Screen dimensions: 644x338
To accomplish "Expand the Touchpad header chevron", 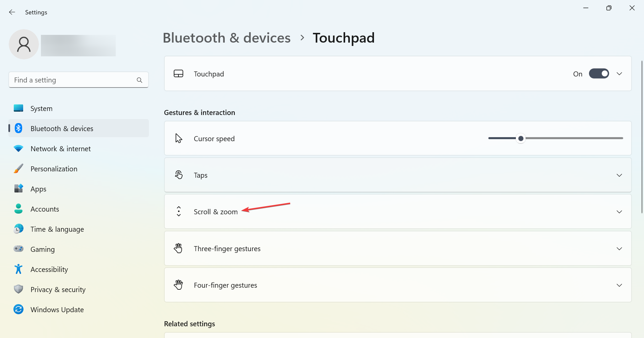I will (619, 74).
